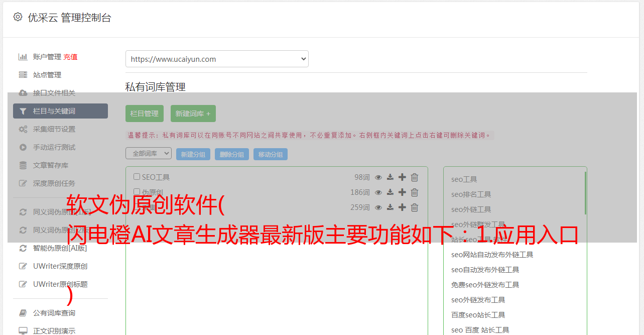Download the SEO工具 word library

tap(390, 177)
